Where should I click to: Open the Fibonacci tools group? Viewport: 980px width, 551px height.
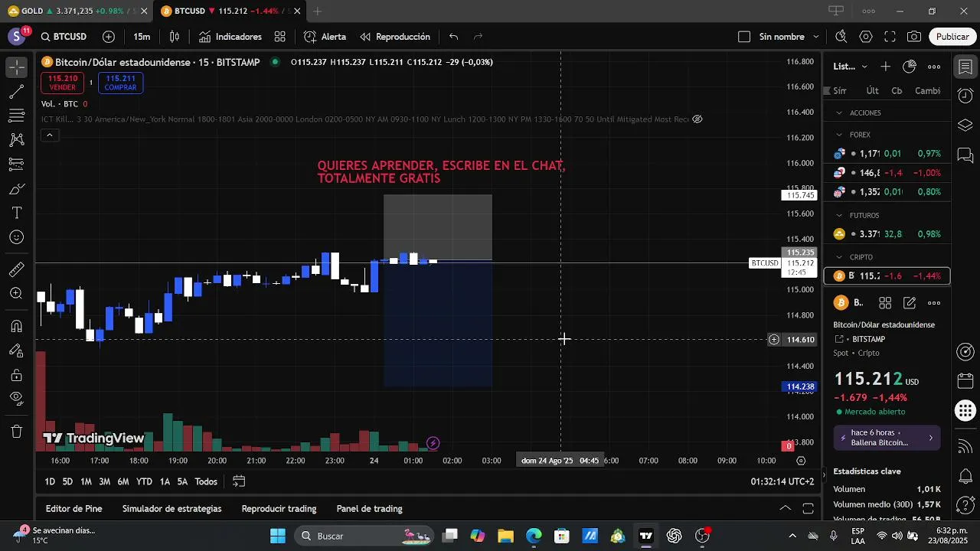pos(16,116)
